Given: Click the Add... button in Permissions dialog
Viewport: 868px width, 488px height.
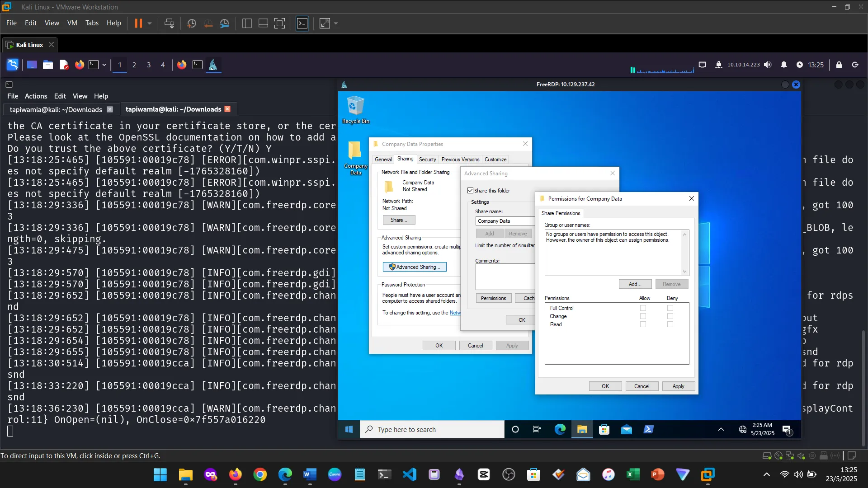Looking at the screenshot, I should [635, 284].
